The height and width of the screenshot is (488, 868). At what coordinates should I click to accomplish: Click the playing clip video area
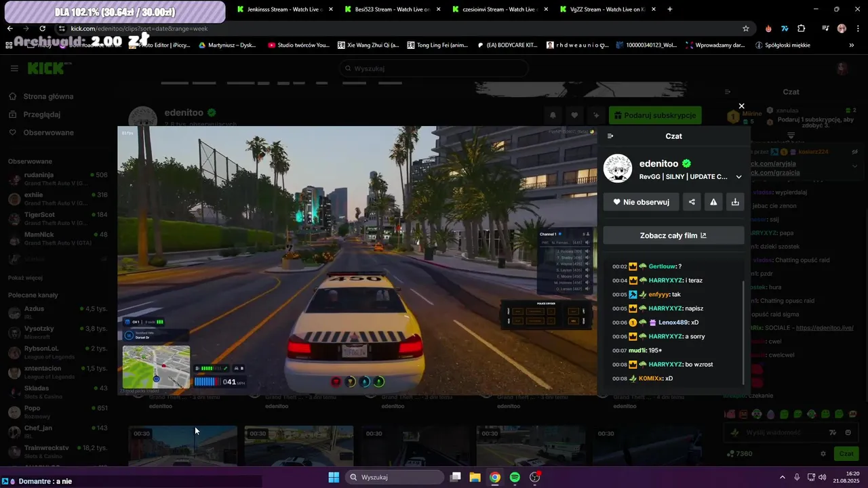tap(357, 260)
